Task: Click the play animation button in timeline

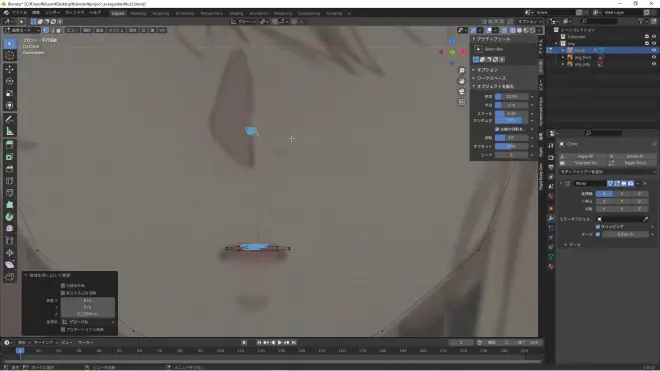Action: coord(280,343)
